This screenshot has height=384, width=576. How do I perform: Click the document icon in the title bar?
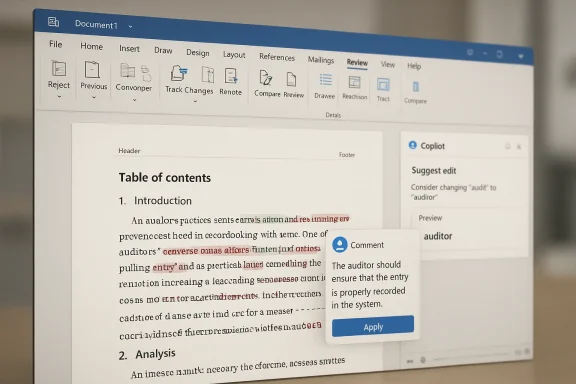(x=53, y=22)
